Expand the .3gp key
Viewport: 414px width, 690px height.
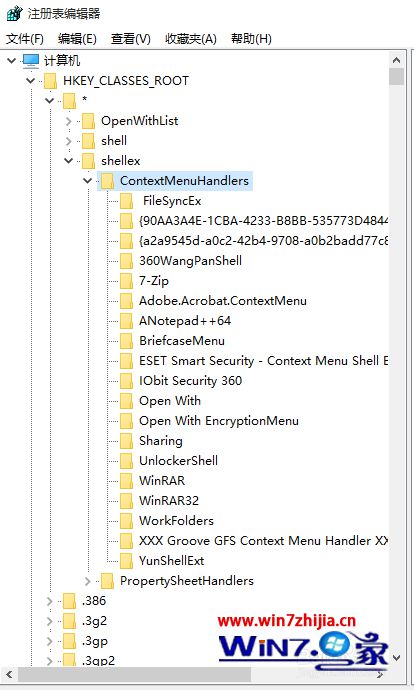pos(49,641)
